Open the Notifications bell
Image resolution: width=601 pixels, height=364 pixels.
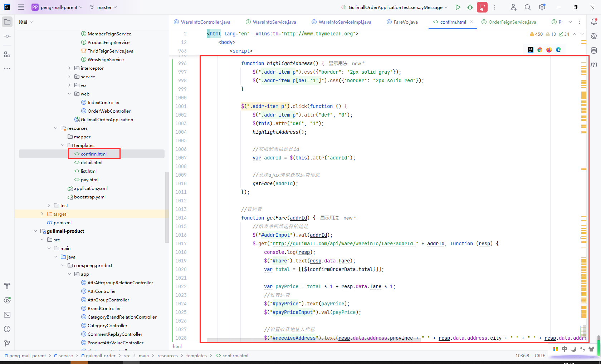tap(594, 22)
